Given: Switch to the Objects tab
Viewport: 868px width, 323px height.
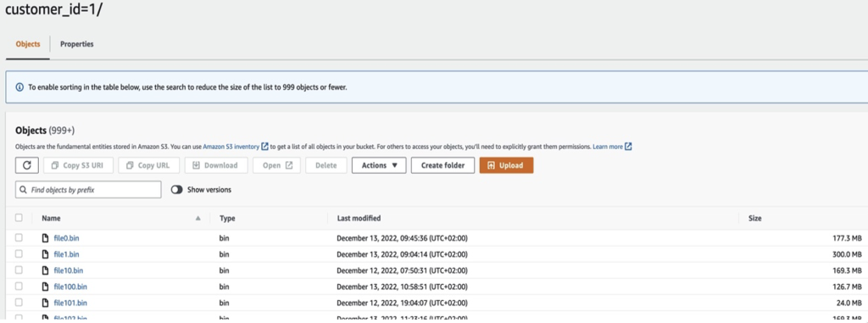Looking at the screenshot, I should (x=28, y=44).
